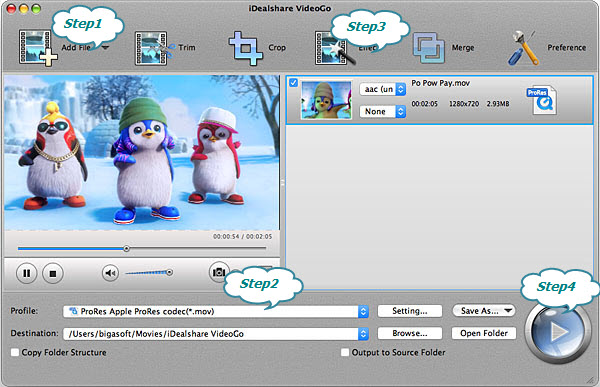Stop the video playback

pos(53,273)
